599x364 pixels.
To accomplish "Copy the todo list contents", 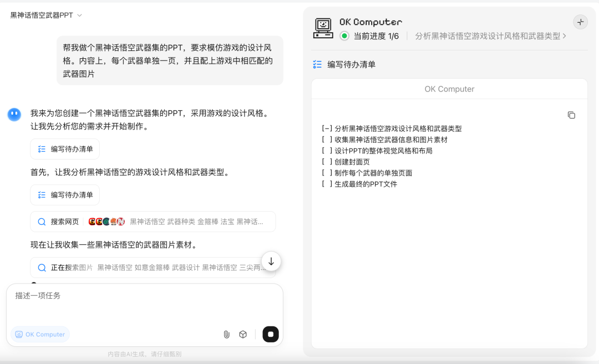I will 571,115.
